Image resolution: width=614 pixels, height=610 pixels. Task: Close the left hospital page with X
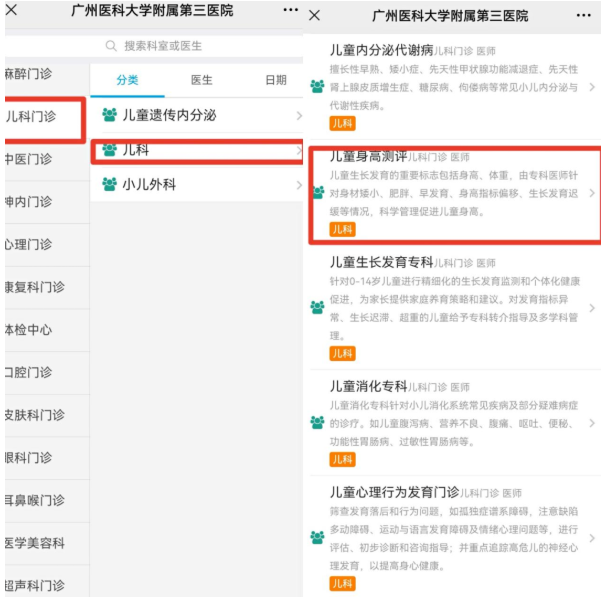tap(11, 10)
